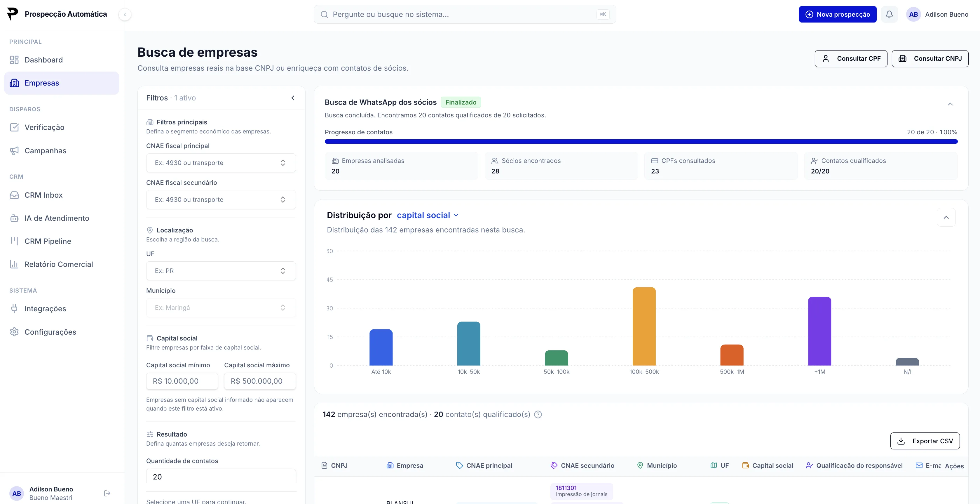Focus the Capital social mínimo field
The width and height of the screenshot is (980, 504).
[x=182, y=381]
